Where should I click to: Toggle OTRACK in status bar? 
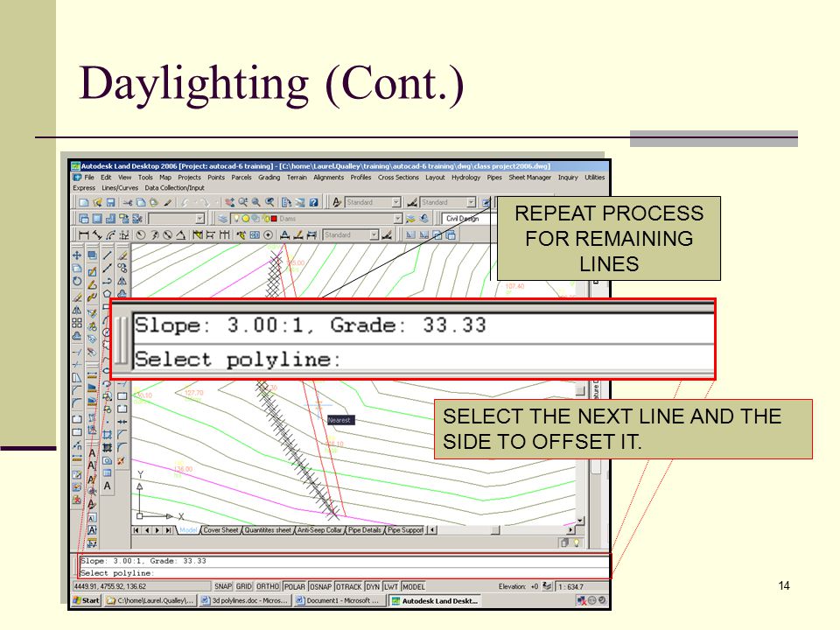click(349, 586)
